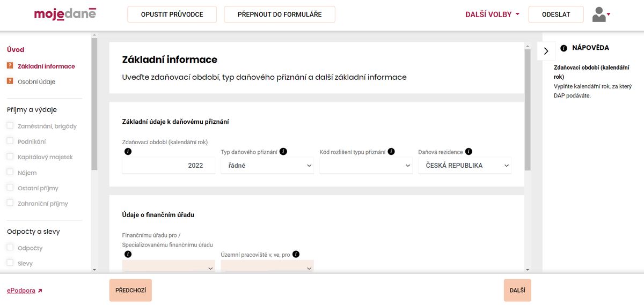Collapse the help panel with chevron arrow

click(546, 51)
